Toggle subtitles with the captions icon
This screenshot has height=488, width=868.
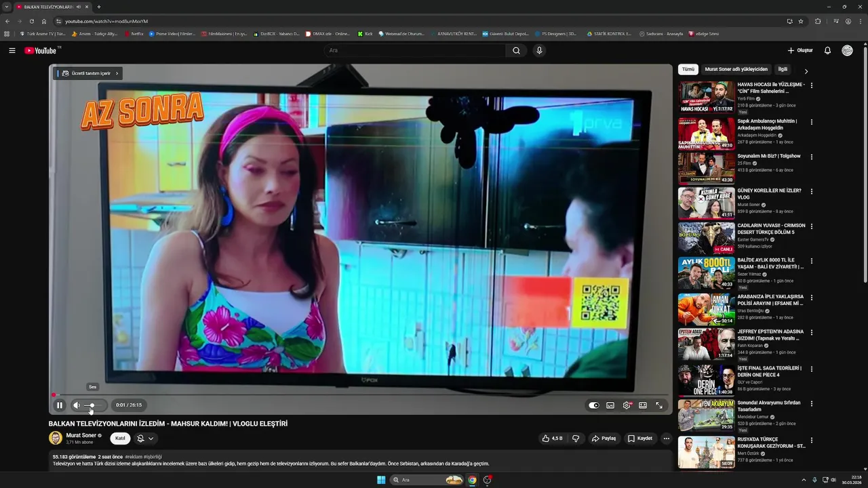(x=610, y=405)
